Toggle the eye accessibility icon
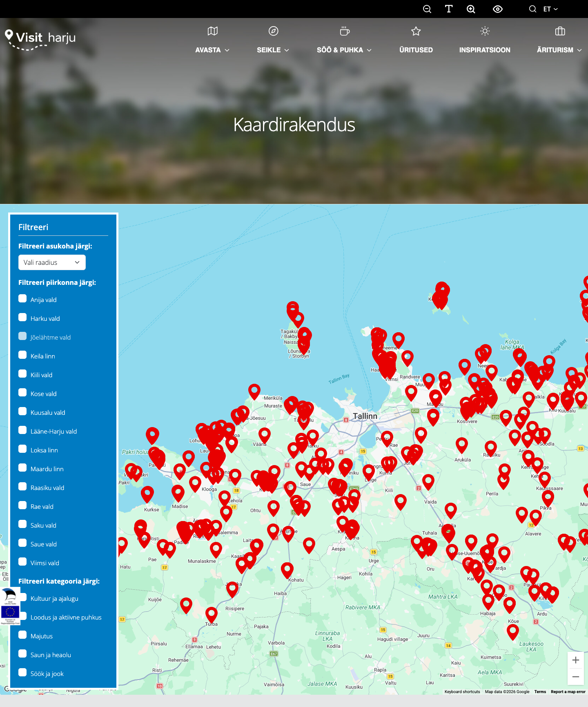The image size is (588, 707). (498, 9)
